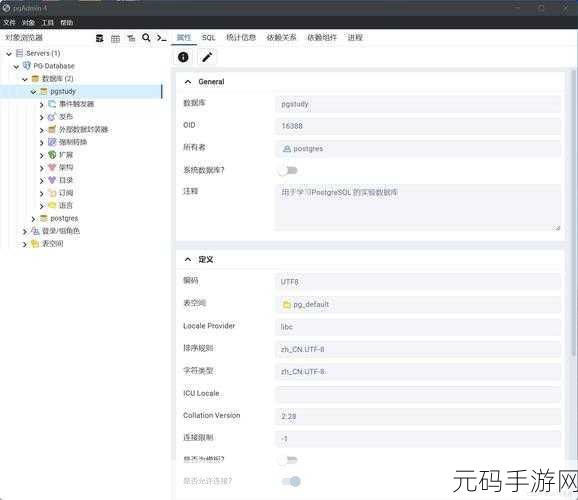Collapse the General section

click(x=188, y=82)
